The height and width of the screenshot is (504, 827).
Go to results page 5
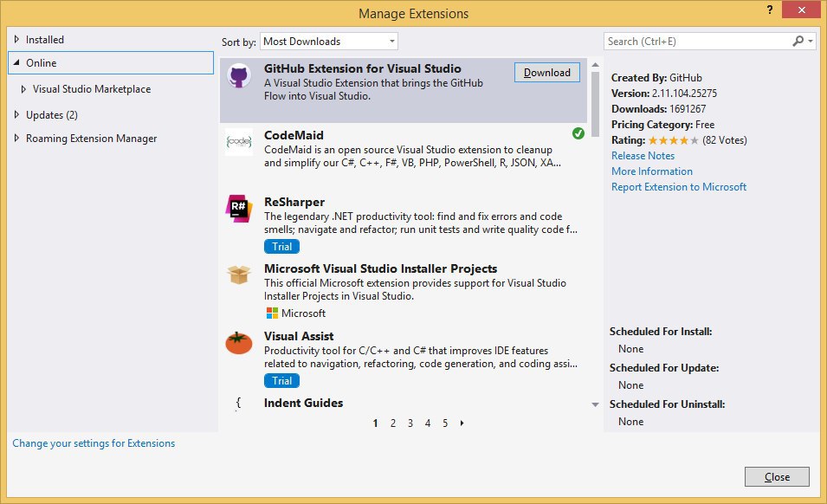click(445, 423)
